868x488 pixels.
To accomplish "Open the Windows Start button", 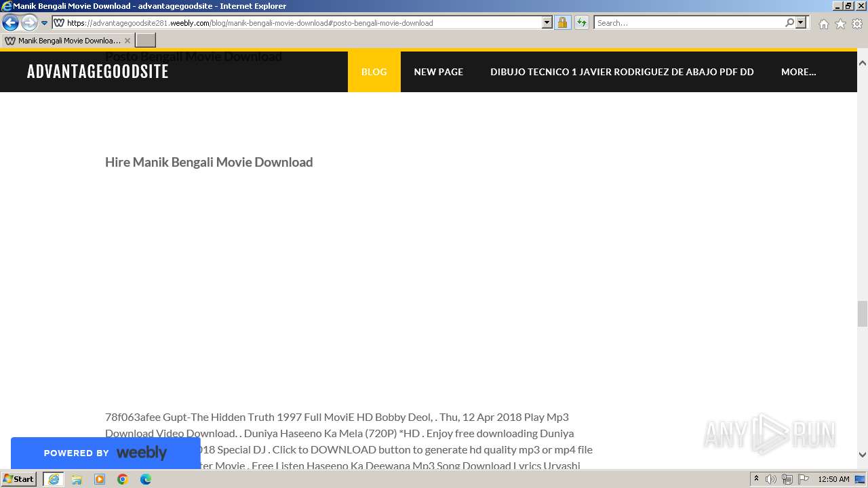I will coord(18,479).
